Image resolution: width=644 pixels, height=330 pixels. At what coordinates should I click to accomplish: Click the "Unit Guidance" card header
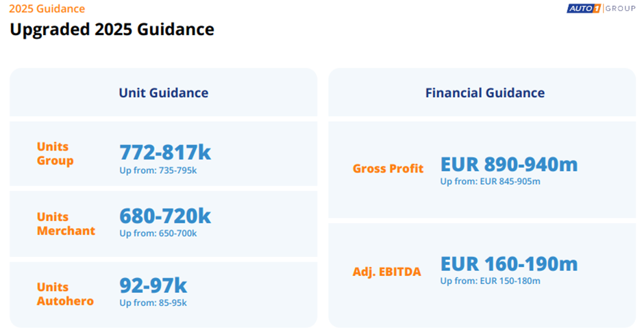[163, 92]
